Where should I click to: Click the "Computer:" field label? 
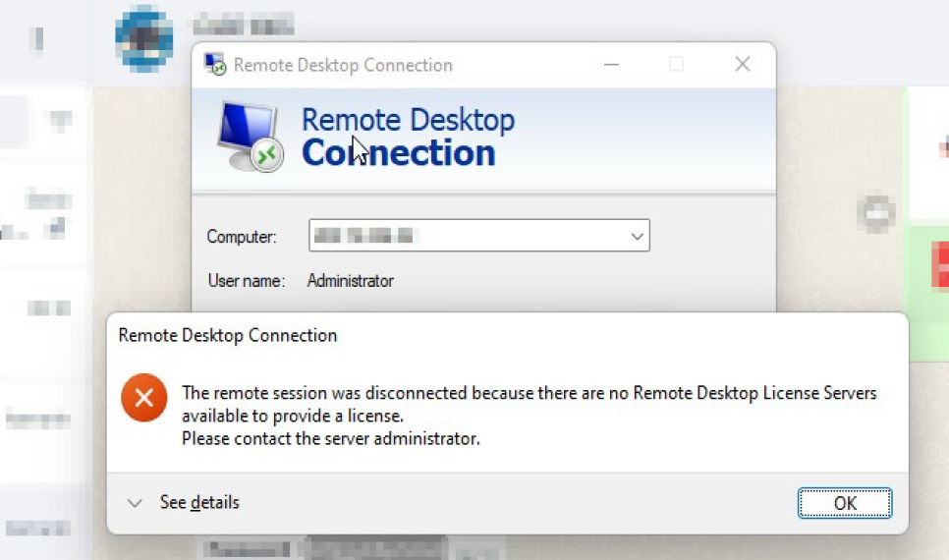point(242,237)
